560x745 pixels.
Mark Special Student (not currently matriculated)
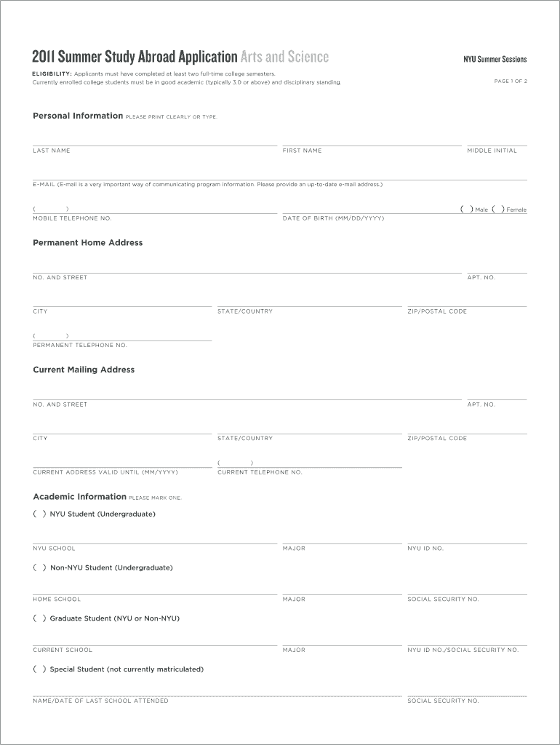click(x=39, y=669)
